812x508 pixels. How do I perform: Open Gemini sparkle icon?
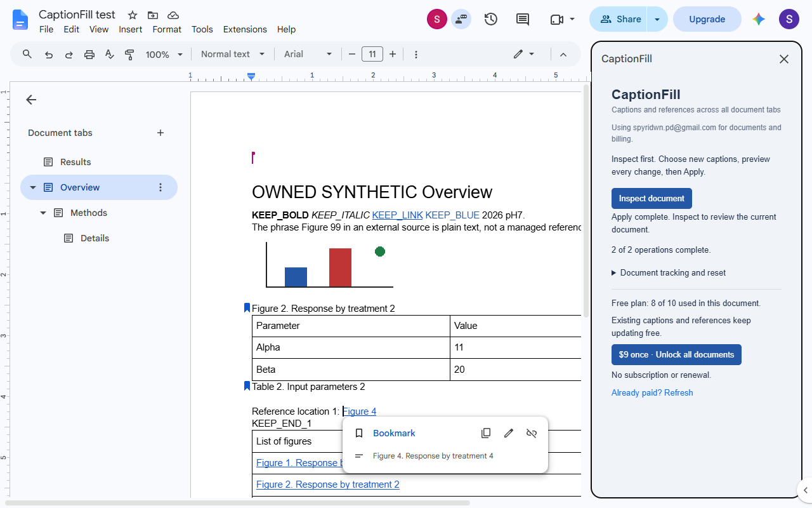(759, 19)
